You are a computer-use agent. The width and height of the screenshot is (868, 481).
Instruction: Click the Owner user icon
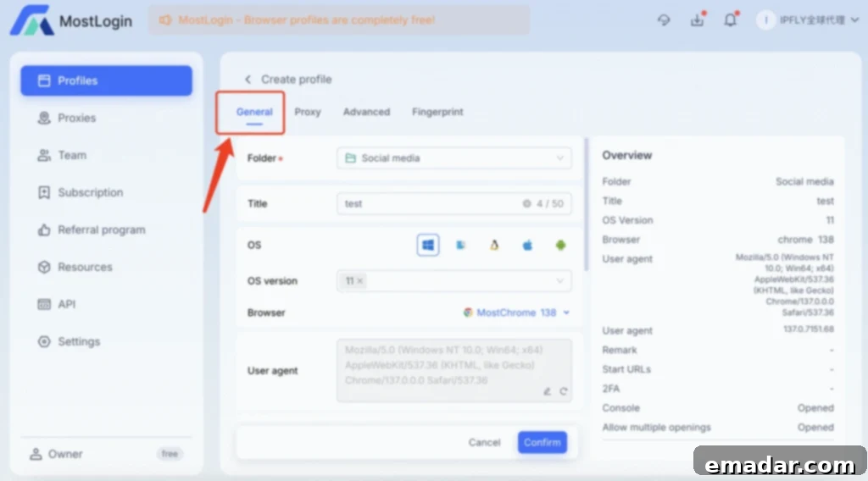[36, 454]
